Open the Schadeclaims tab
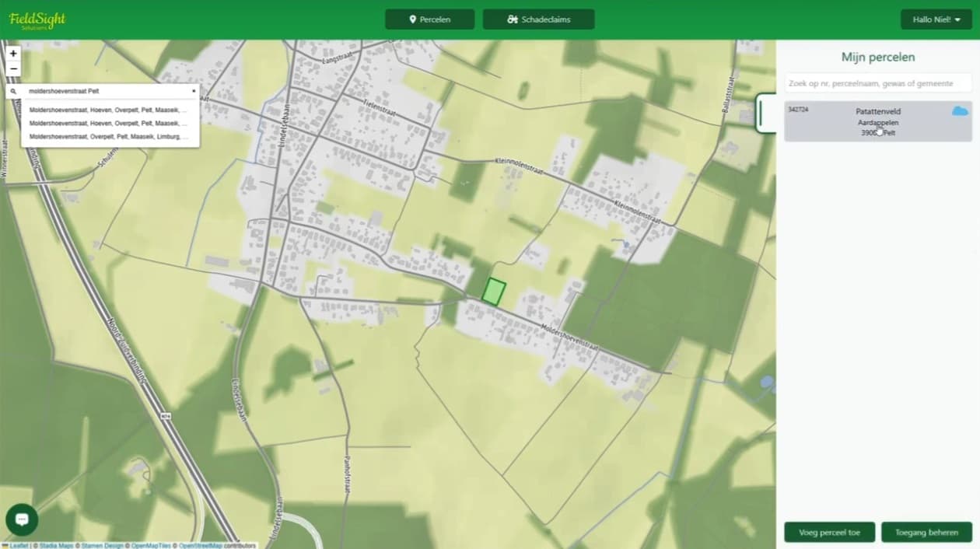980x549 pixels. pos(538,19)
